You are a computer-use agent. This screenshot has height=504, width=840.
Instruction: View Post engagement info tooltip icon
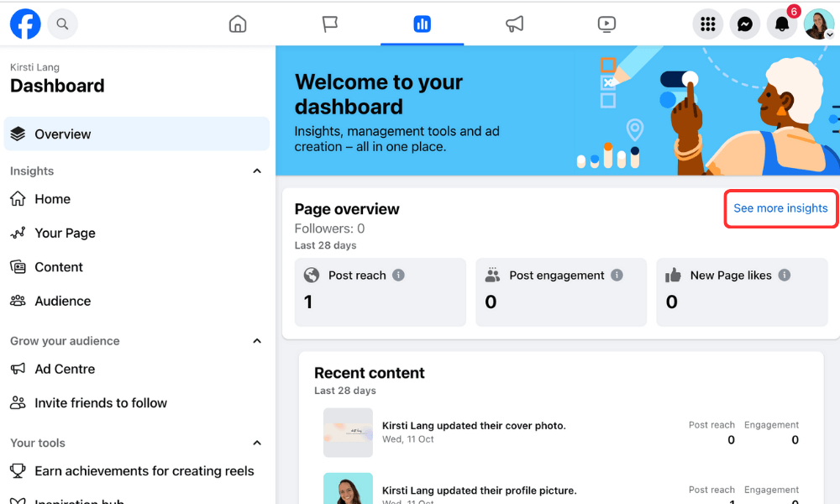click(617, 274)
